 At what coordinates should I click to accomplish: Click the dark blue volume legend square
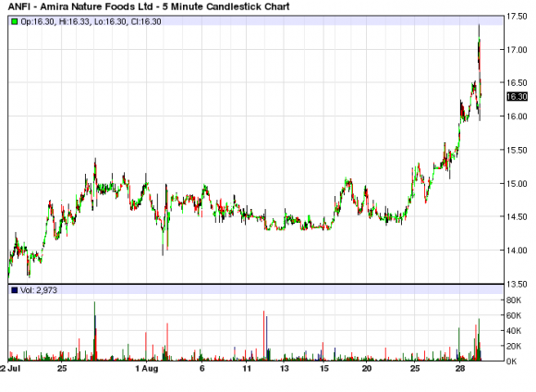(15, 290)
